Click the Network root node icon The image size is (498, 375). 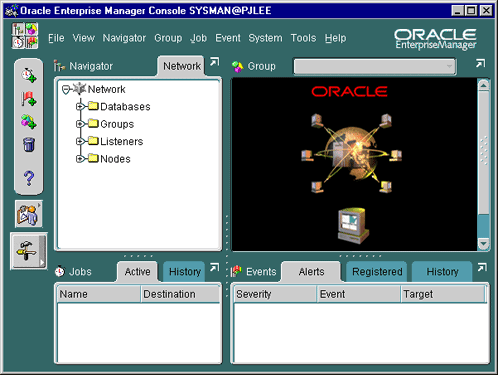tap(79, 89)
